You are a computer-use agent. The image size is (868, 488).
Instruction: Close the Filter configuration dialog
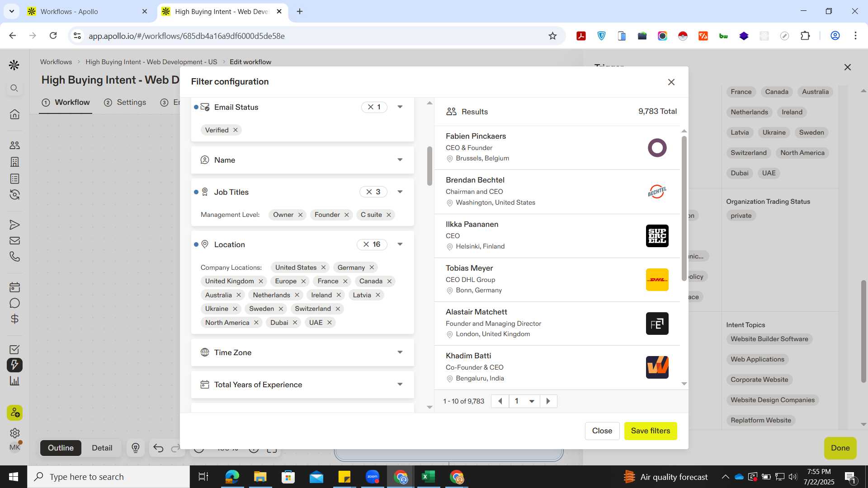tap(671, 82)
